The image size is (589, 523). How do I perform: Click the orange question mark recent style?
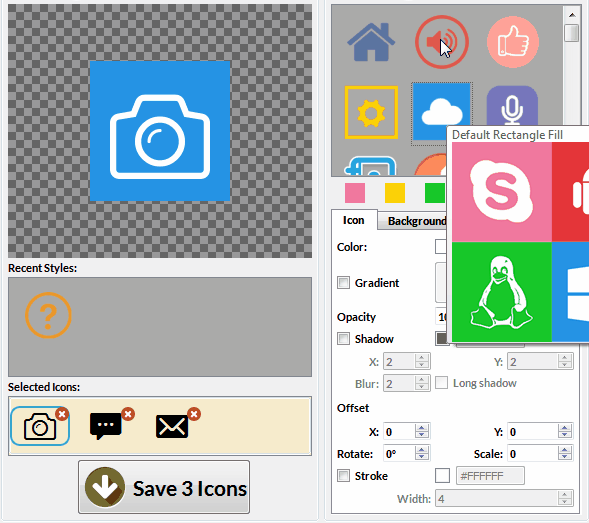pyautogui.click(x=48, y=315)
